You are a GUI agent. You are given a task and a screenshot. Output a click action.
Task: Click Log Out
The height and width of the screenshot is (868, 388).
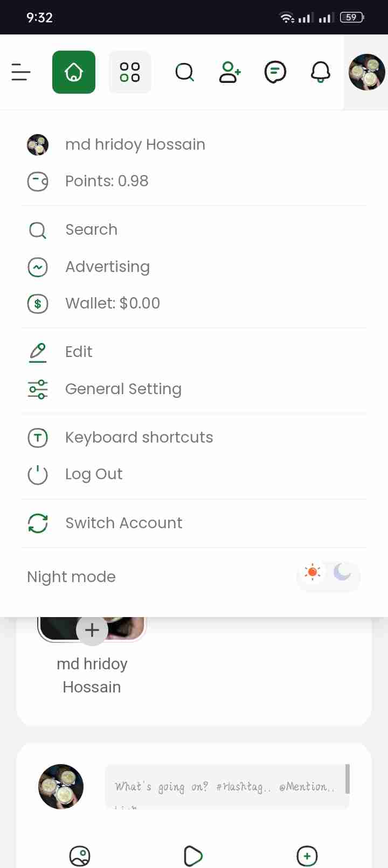point(194,474)
